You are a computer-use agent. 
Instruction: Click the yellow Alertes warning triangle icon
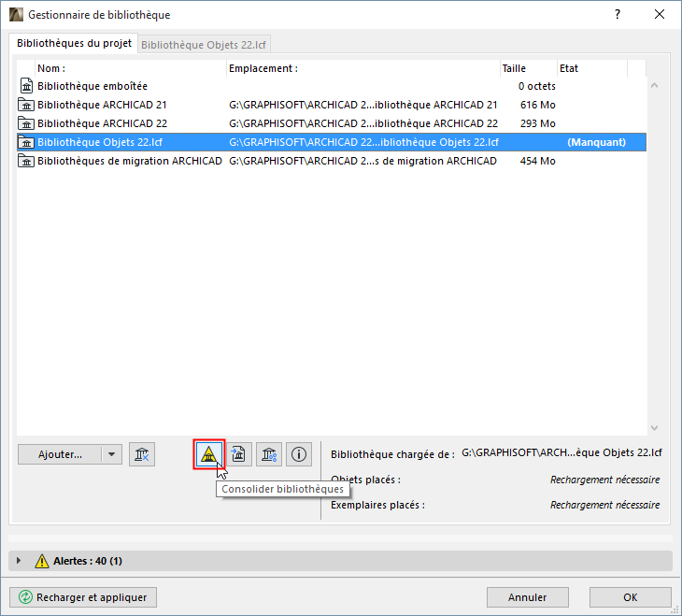point(42,561)
